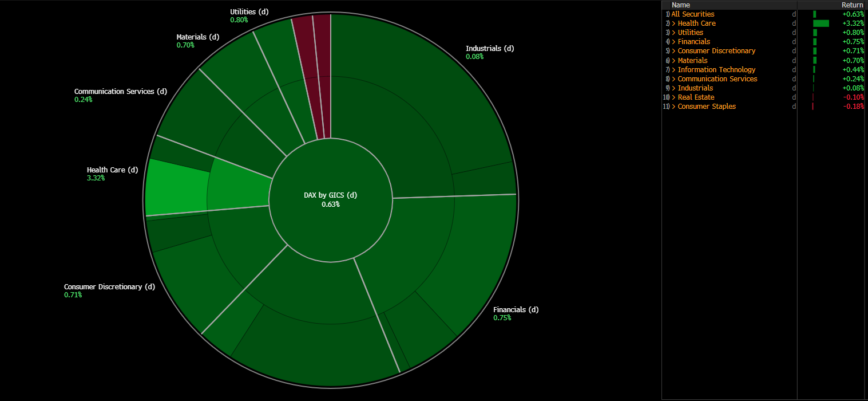This screenshot has width=868, height=401.
Task: Select the Communication Services (d) chart label
Action: [x=120, y=92]
